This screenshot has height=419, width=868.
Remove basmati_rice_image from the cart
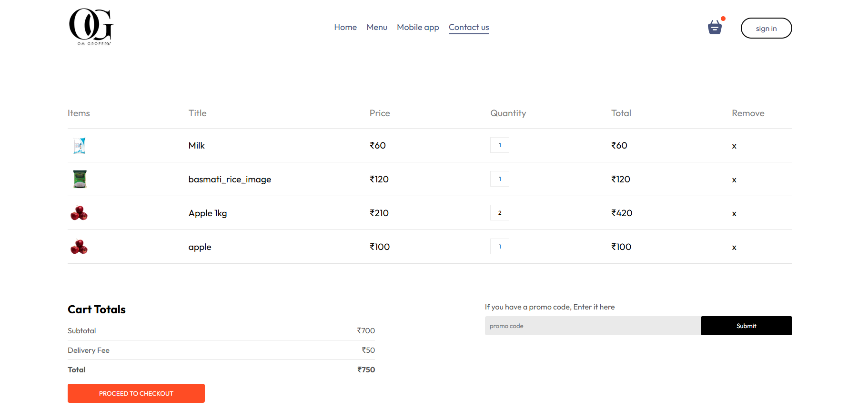(734, 180)
